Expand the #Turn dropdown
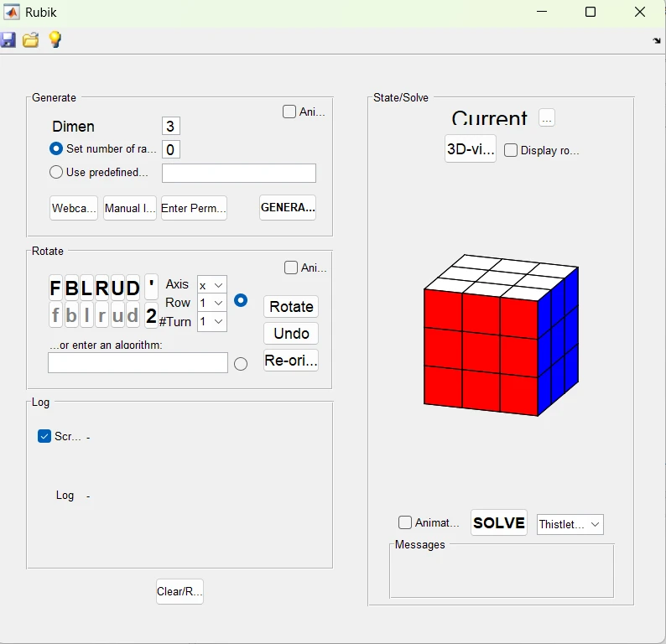Viewport: 666px width, 644px height. point(212,321)
